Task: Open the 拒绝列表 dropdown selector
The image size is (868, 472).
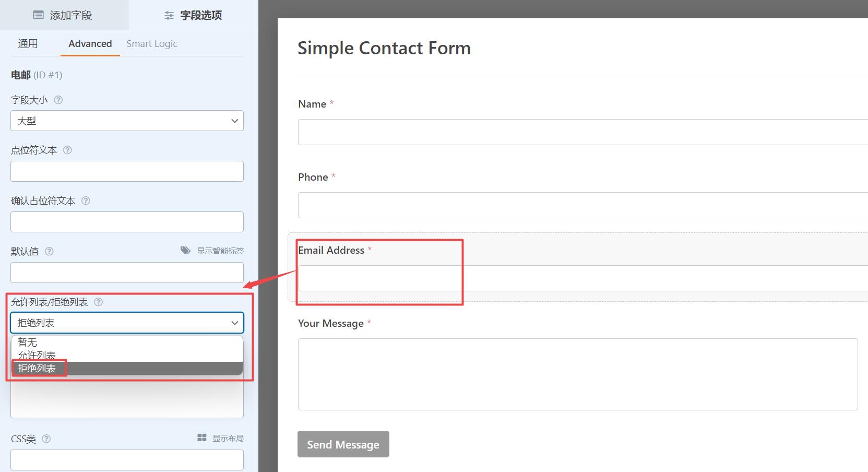Action: 127,323
